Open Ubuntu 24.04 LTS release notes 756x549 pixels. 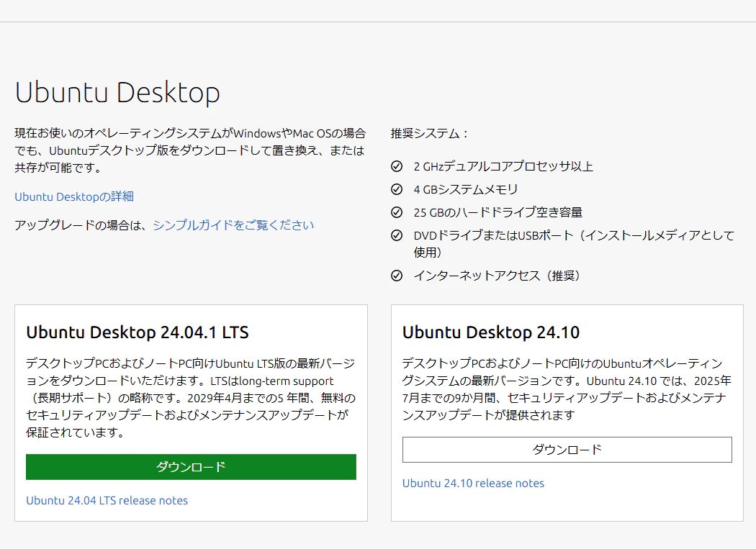pyautogui.click(x=107, y=500)
